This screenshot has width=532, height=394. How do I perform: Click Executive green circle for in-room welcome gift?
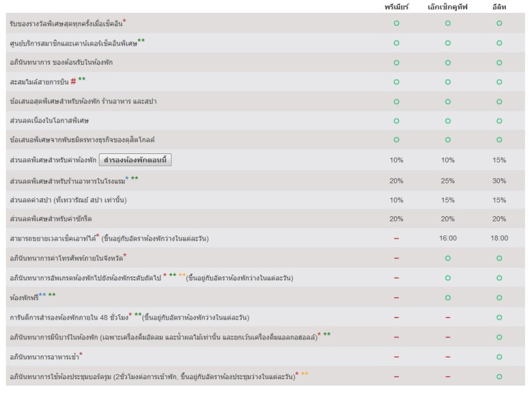point(447,62)
